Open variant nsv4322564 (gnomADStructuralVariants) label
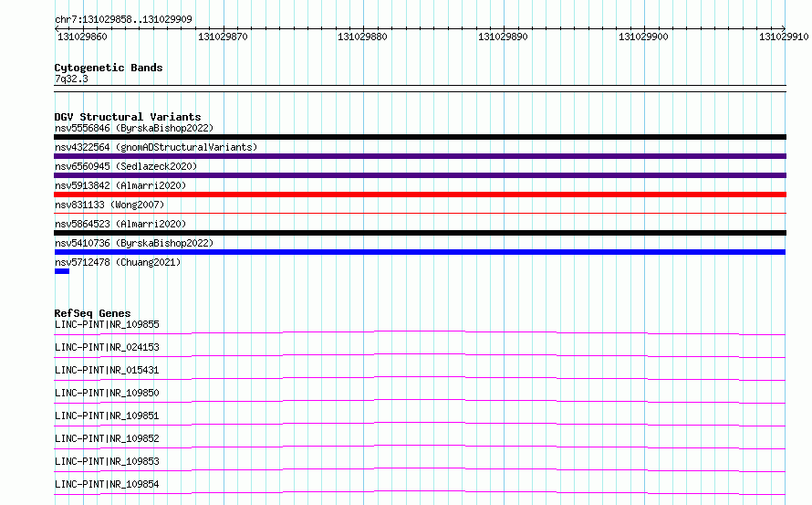The image size is (812, 505). pos(156,147)
